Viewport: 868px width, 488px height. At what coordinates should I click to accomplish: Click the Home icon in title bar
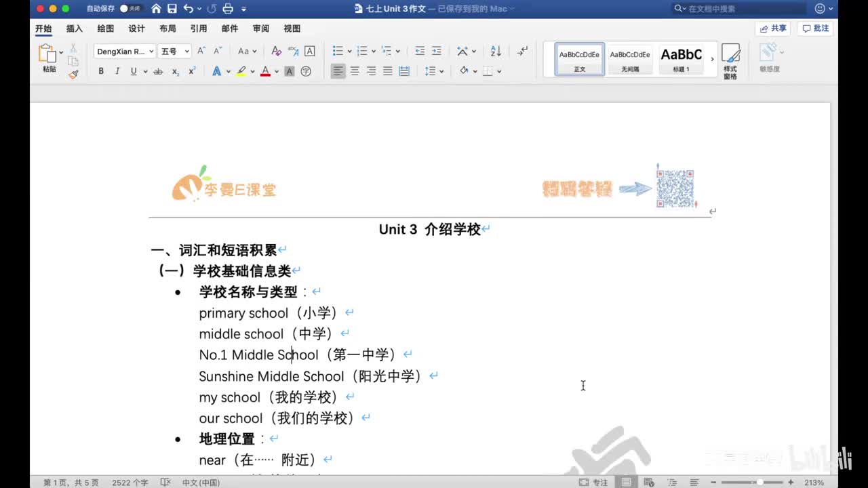(x=156, y=8)
